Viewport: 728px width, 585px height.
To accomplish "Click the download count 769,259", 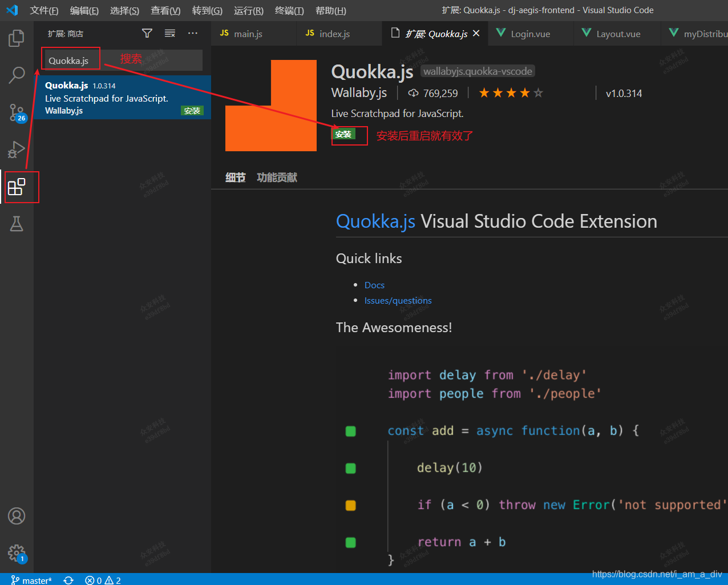I will (433, 93).
